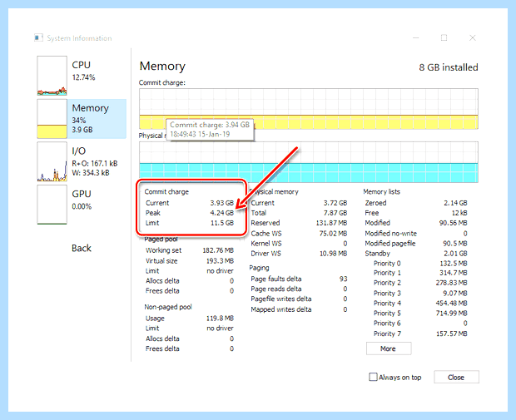Click the Priority 5 value 714.99 MB
This screenshot has height=420, width=516.
[451, 313]
